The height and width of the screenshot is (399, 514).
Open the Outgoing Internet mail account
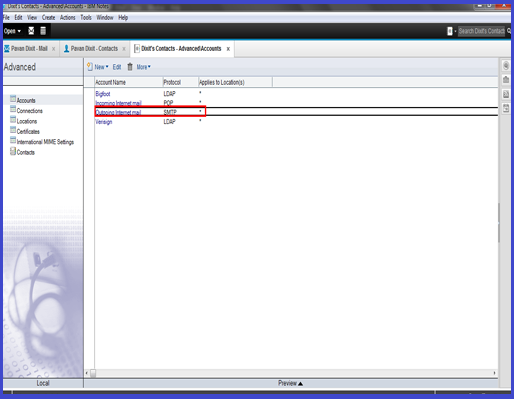tap(118, 112)
